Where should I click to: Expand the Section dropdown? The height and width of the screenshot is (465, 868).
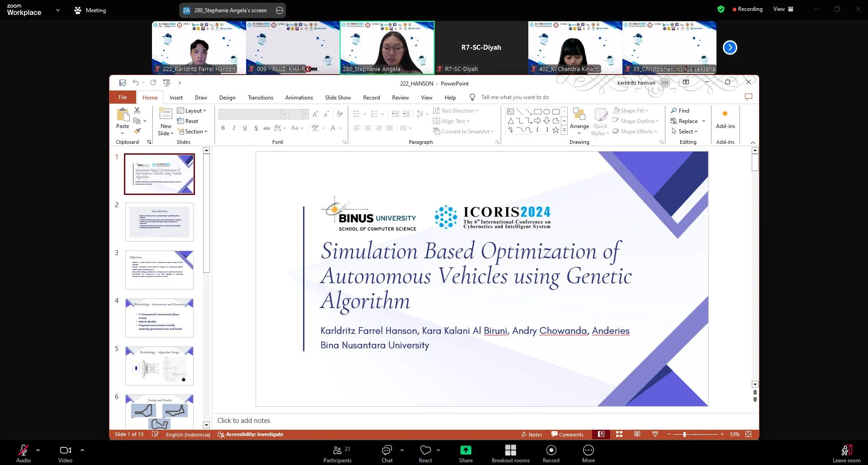193,132
